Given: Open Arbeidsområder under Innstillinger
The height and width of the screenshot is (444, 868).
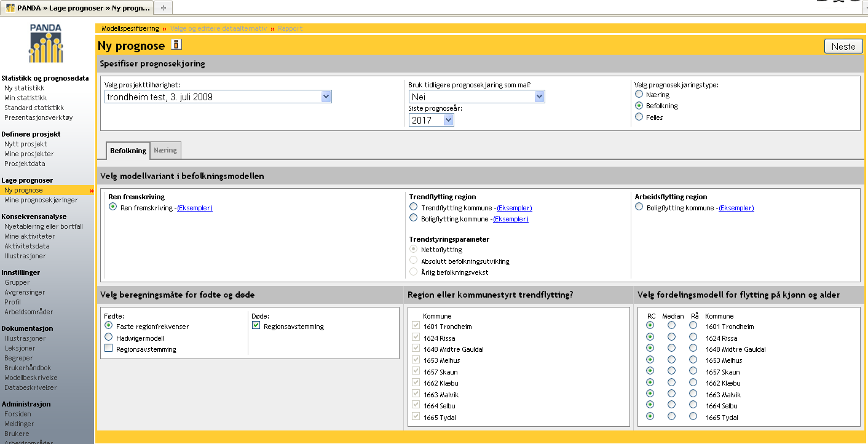Looking at the screenshot, I should tap(28, 312).
